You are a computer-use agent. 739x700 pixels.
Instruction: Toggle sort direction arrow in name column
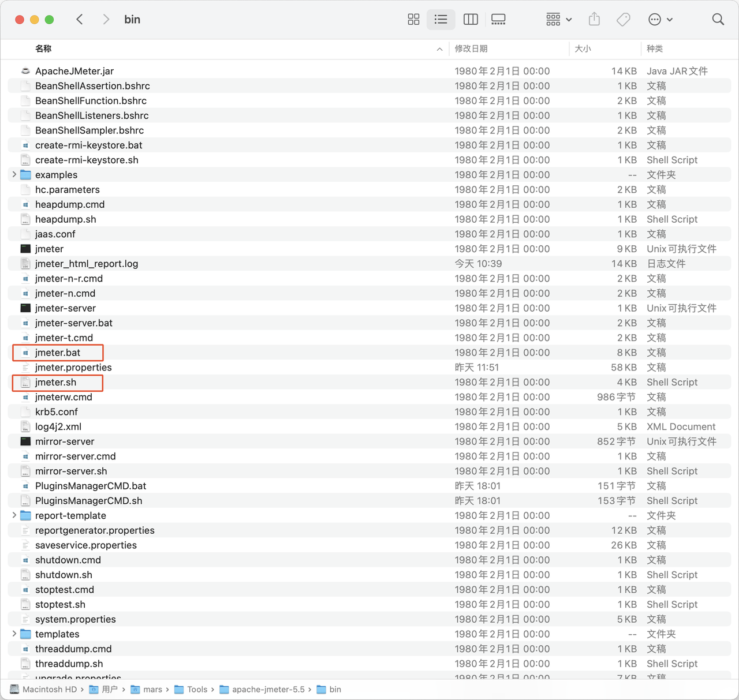point(439,49)
